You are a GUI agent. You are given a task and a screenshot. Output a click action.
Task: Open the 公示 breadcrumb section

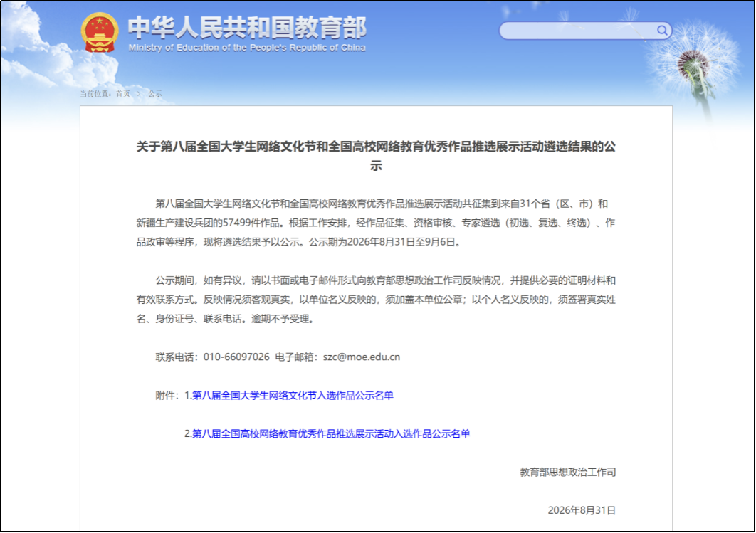click(x=155, y=93)
